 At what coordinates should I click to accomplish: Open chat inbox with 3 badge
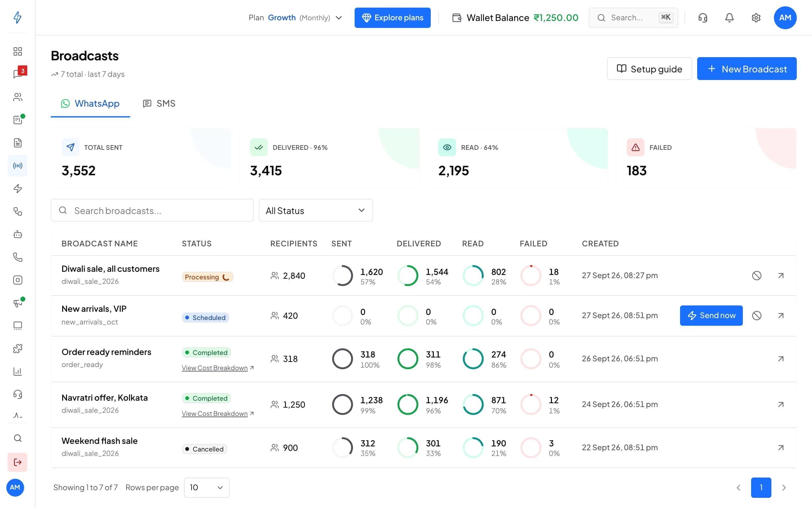(x=18, y=74)
